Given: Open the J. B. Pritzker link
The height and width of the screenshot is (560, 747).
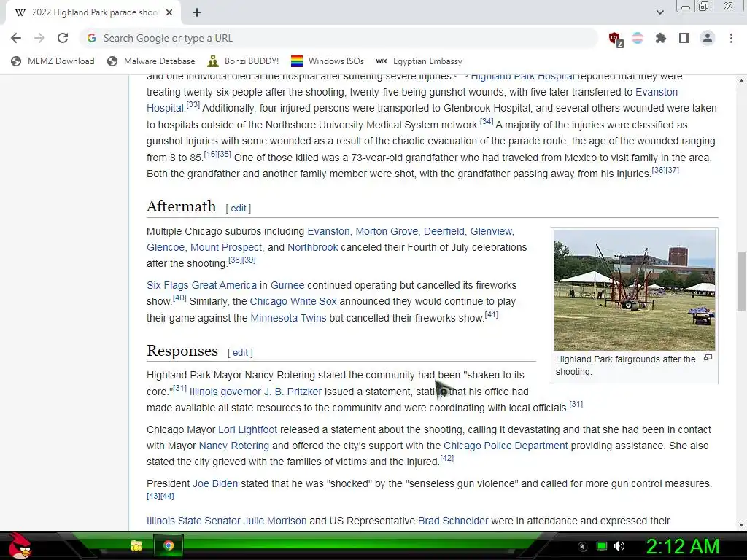Looking at the screenshot, I should tap(293, 392).
